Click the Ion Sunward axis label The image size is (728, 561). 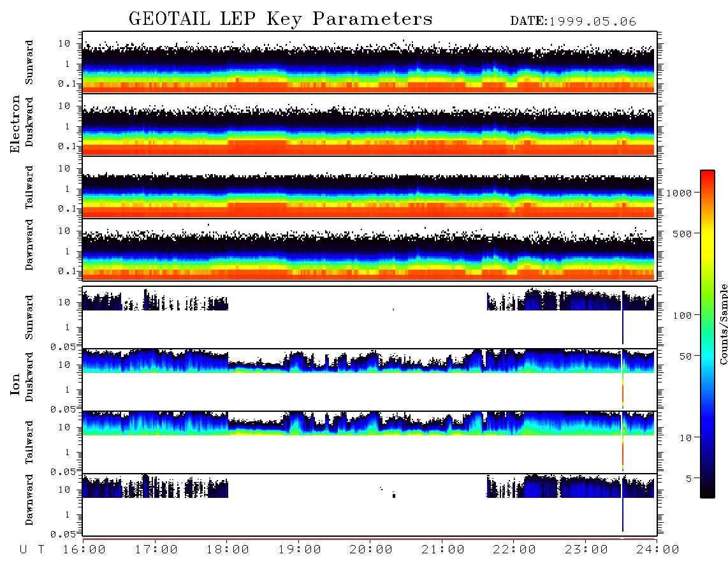(29, 317)
